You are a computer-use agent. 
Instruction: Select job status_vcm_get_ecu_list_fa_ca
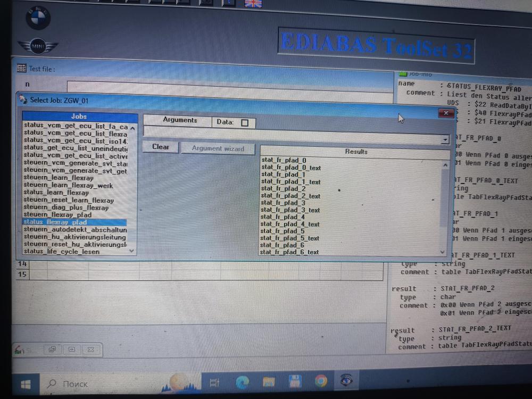tap(76, 126)
